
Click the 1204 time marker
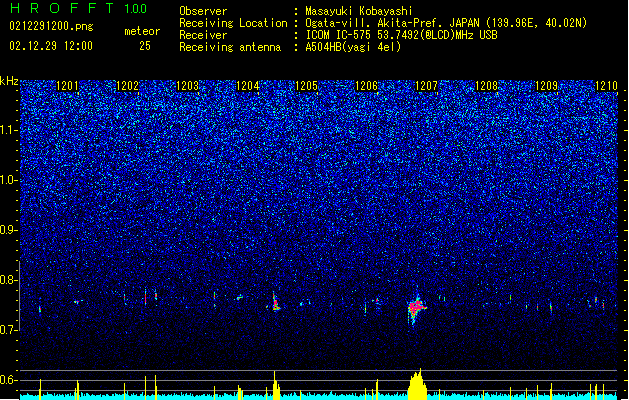coord(248,86)
